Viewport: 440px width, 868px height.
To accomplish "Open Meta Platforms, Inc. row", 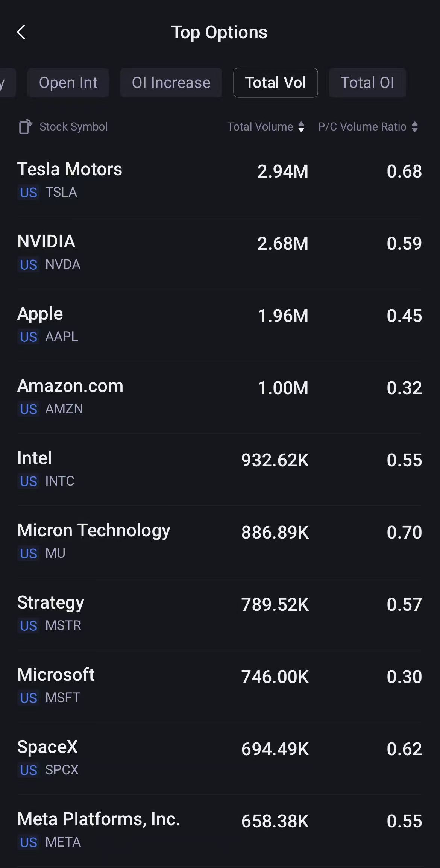I will (220, 830).
